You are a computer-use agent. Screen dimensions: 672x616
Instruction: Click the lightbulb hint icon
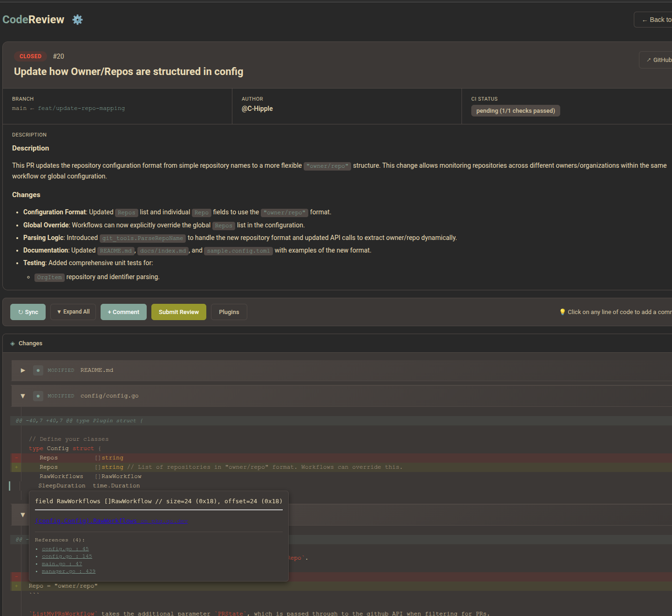tap(563, 312)
